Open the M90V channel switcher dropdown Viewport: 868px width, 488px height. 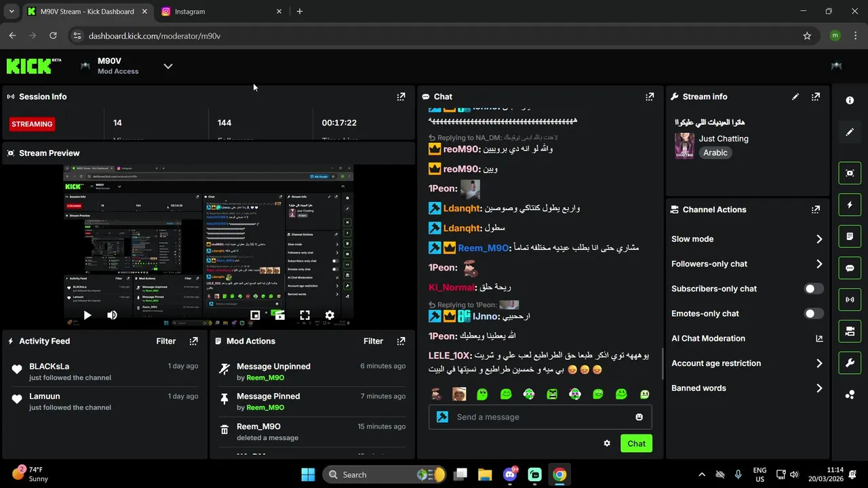tap(168, 66)
